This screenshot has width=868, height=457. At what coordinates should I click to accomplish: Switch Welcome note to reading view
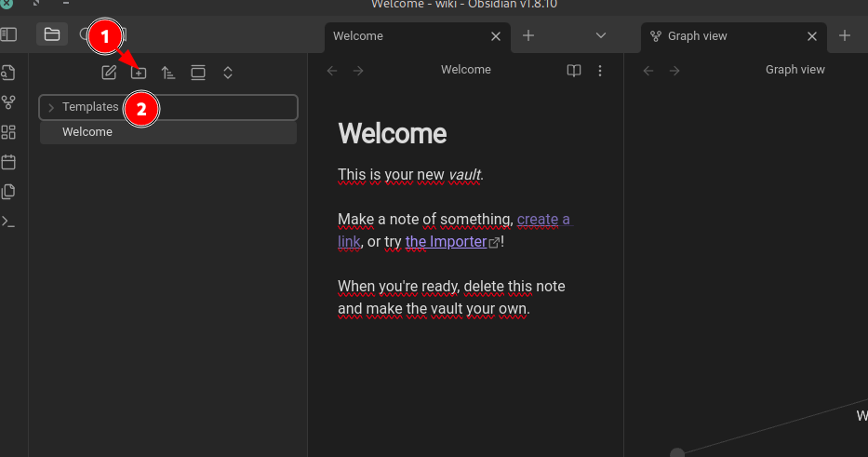coord(575,71)
